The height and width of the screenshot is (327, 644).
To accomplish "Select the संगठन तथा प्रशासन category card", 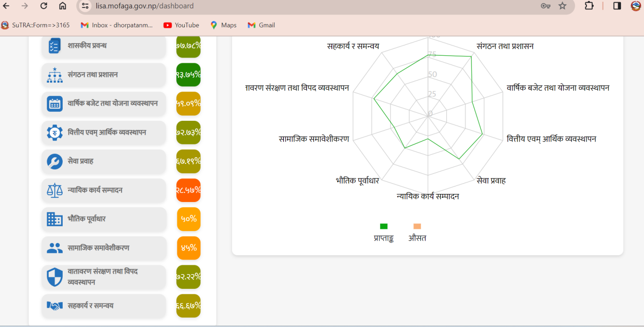I will [104, 75].
